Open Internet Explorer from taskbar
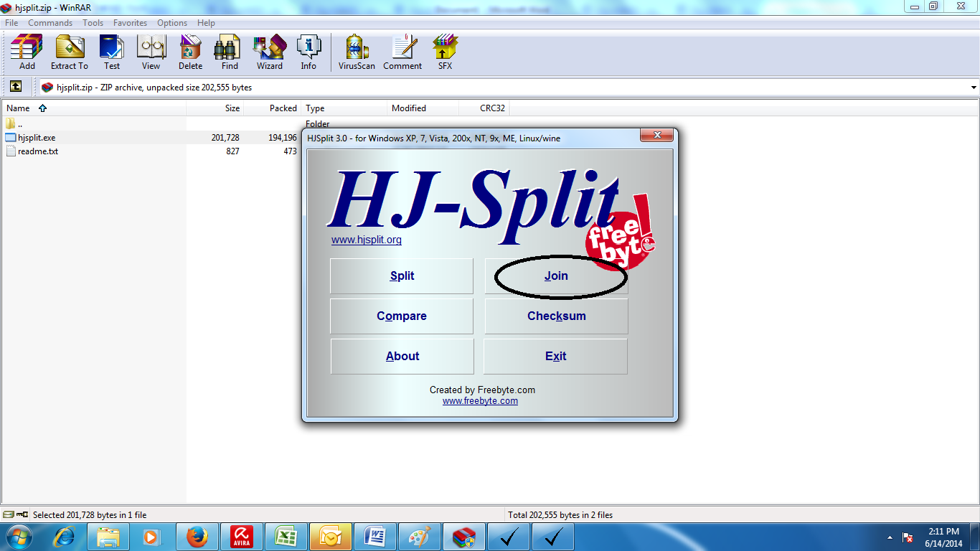This screenshot has height=551, width=980. click(x=65, y=537)
